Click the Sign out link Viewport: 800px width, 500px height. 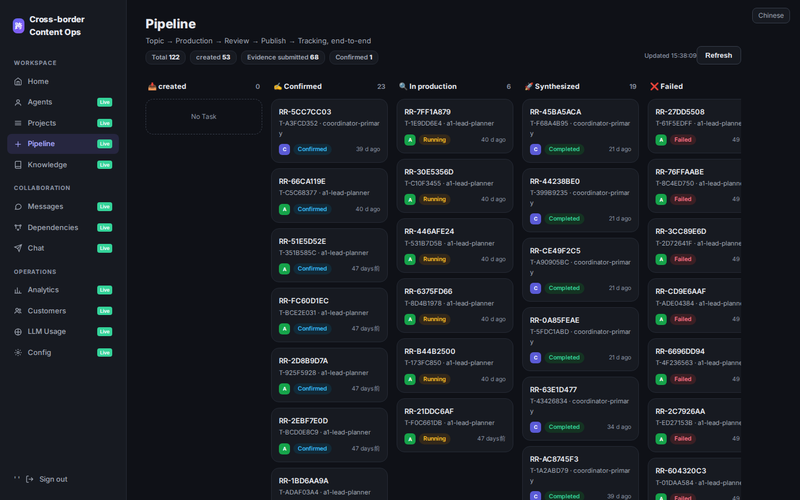coord(46,479)
